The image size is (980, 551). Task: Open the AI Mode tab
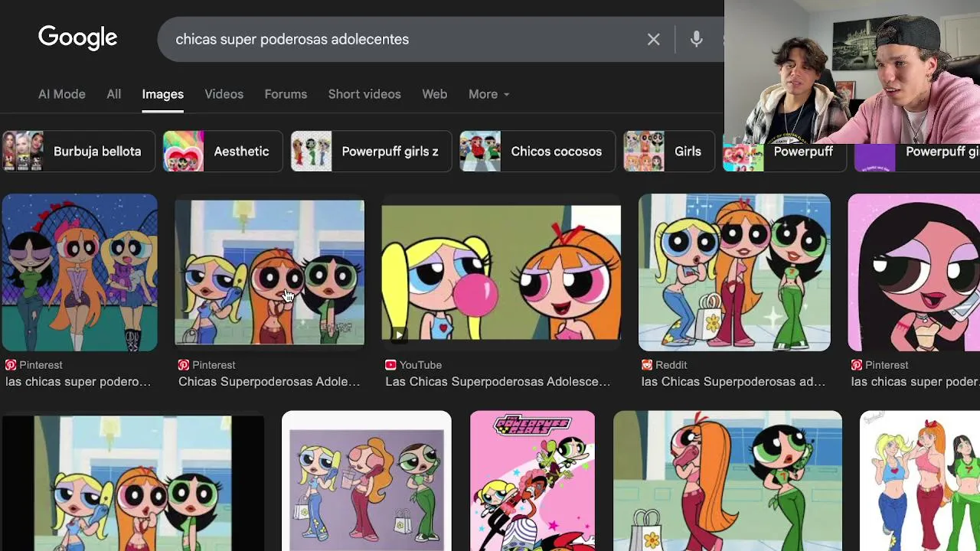(62, 94)
